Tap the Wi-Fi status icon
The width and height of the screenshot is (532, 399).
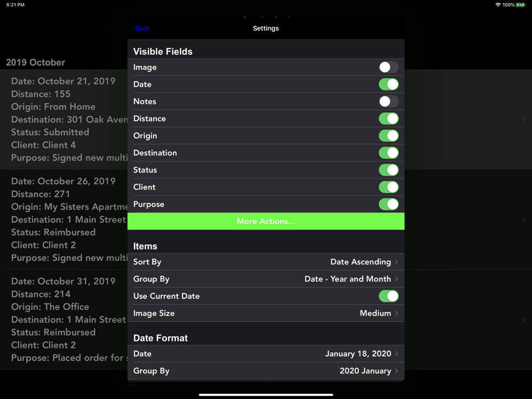[498, 5]
